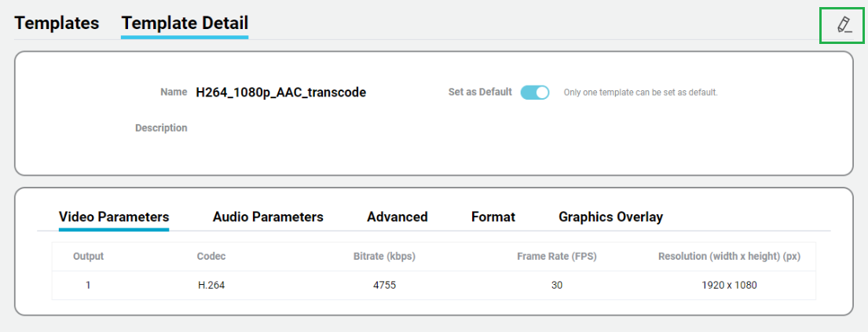Viewport: 868px width, 332px height.
Task: Select the Template Detail tab
Action: (x=185, y=23)
